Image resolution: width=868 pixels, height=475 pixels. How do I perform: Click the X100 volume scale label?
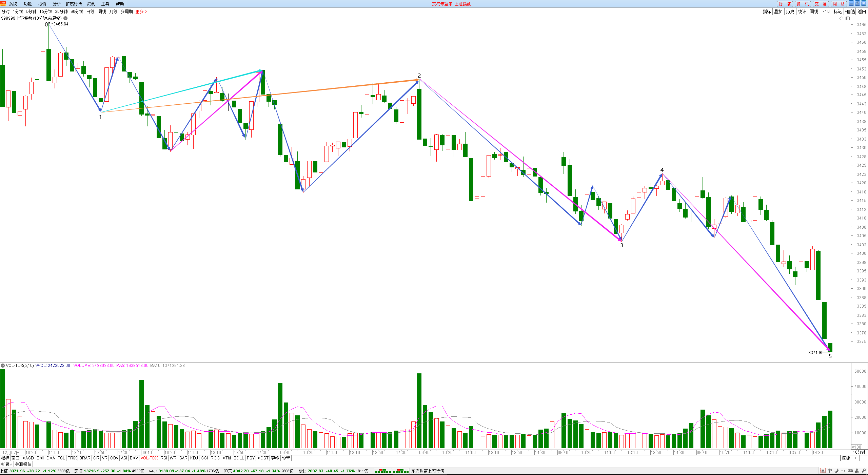point(856,447)
